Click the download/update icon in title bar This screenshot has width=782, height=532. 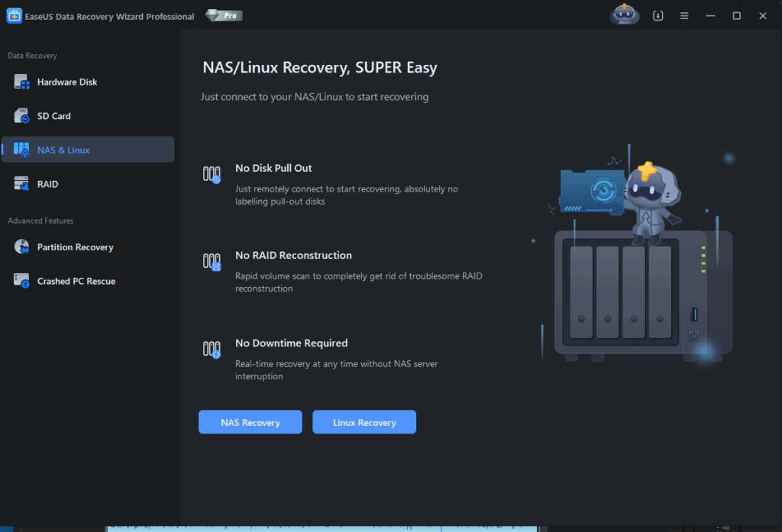[x=658, y=16]
